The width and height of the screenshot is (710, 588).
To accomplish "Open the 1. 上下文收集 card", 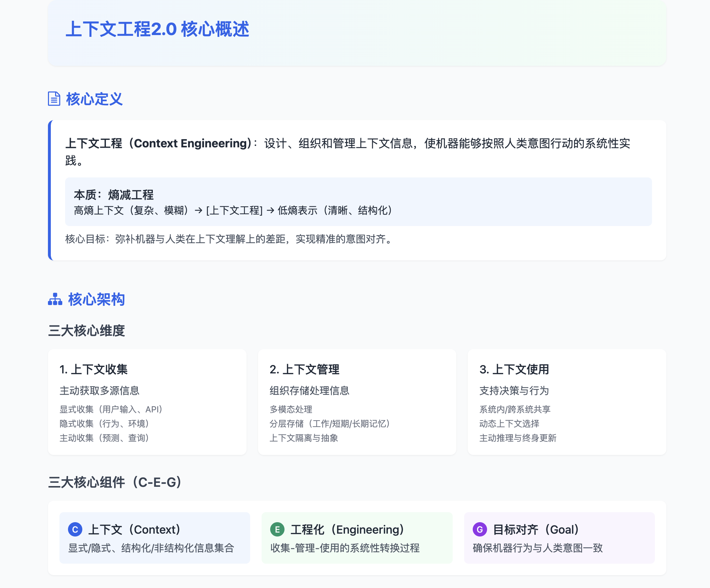I will coord(147,402).
